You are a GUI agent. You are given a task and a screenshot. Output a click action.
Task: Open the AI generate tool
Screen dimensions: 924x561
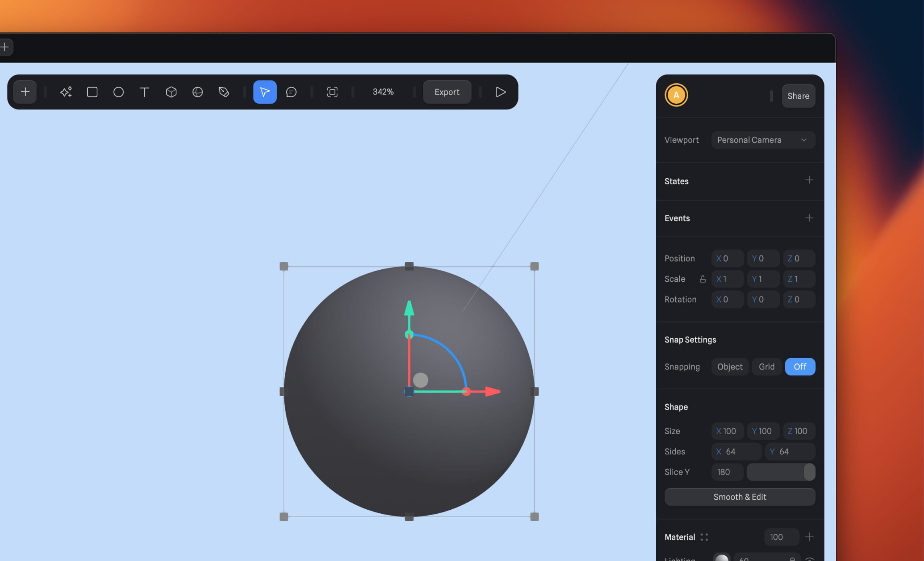[65, 92]
